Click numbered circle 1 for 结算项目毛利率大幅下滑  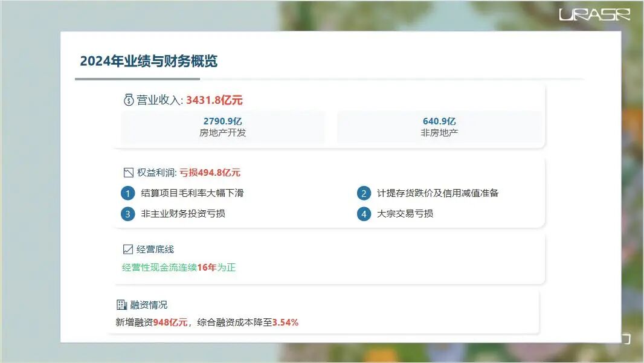(127, 193)
